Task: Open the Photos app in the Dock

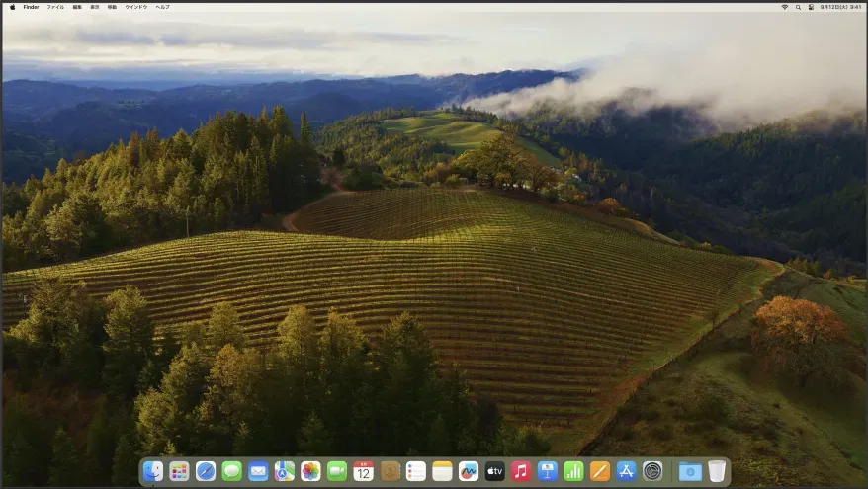Action: pos(310,471)
